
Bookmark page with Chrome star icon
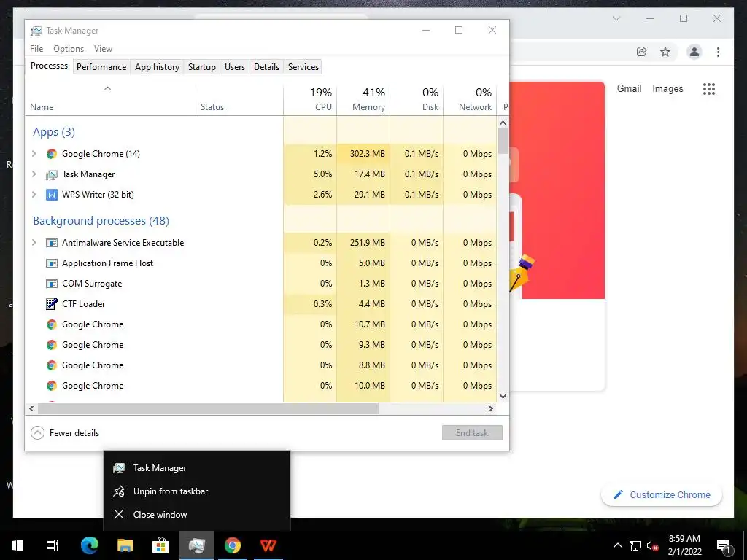click(665, 52)
